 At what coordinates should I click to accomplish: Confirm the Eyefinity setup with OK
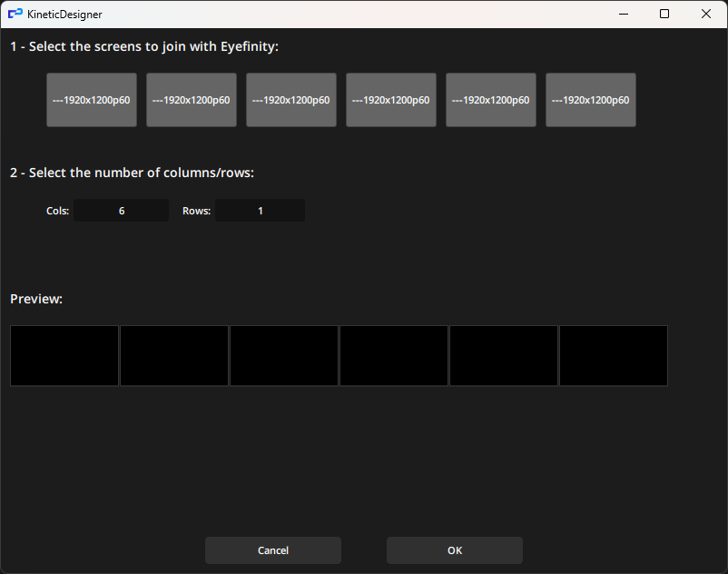point(454,549)
